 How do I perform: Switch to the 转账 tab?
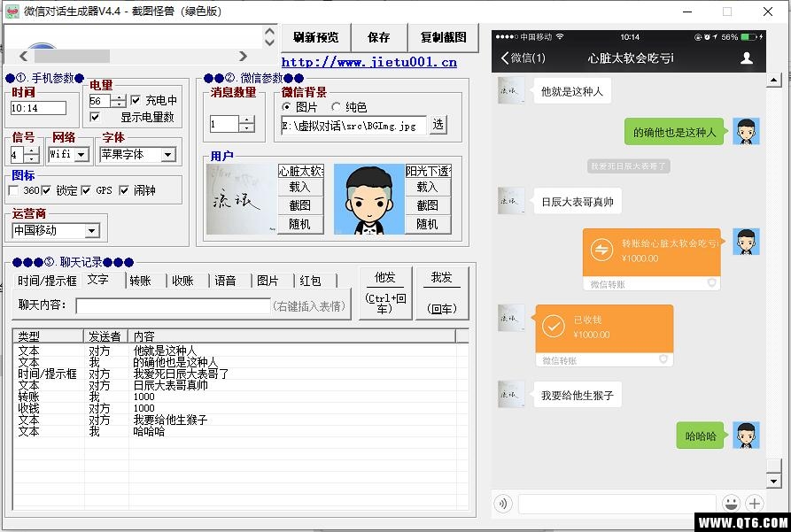click(x=140, y=281)
